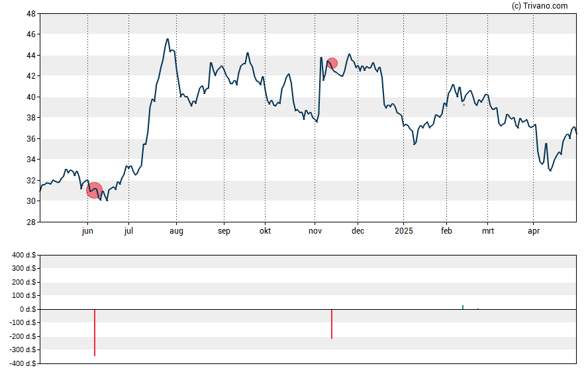Click the 'okt' month label

click(265, 231)
